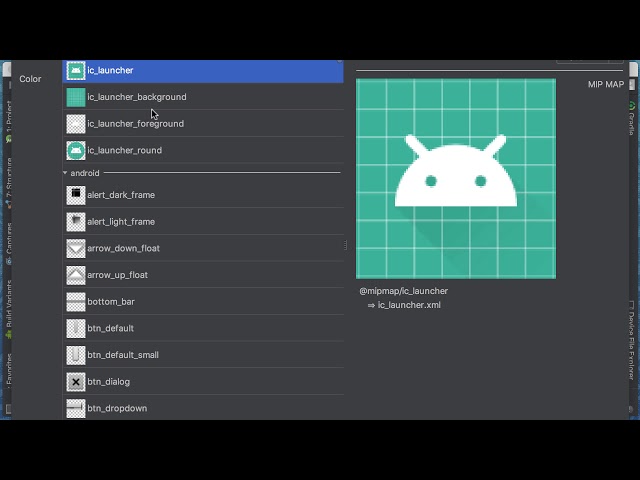
Task: Click the ic_launcher_foreground thumbnail icon
Action: pyautogui.click(x=76, y=124)
